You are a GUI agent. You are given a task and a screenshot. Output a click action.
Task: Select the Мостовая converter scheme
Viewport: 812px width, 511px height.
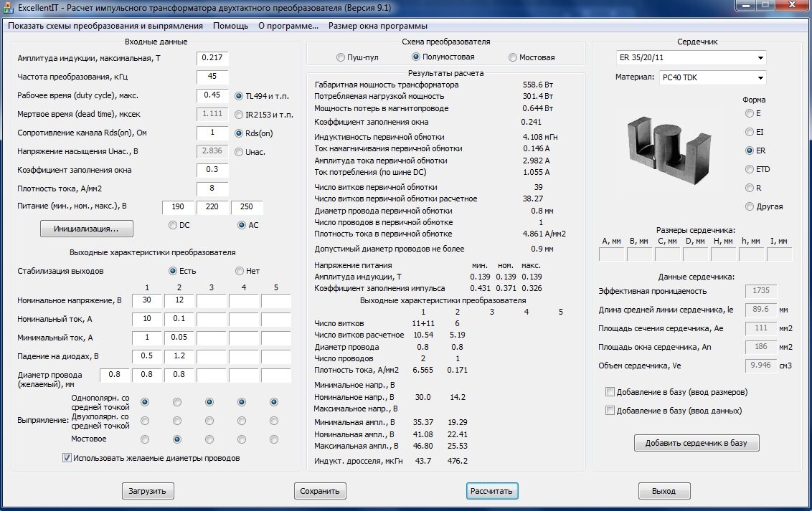[532, 57]
